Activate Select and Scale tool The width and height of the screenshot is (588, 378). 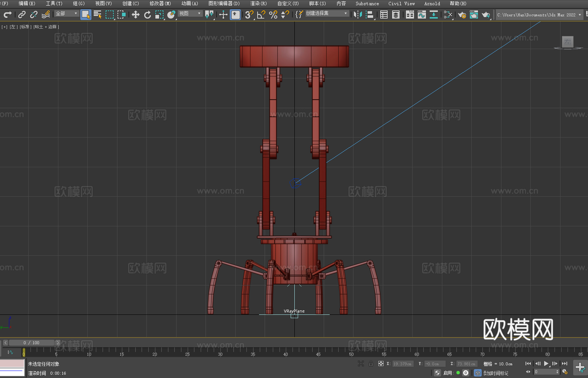159,14
